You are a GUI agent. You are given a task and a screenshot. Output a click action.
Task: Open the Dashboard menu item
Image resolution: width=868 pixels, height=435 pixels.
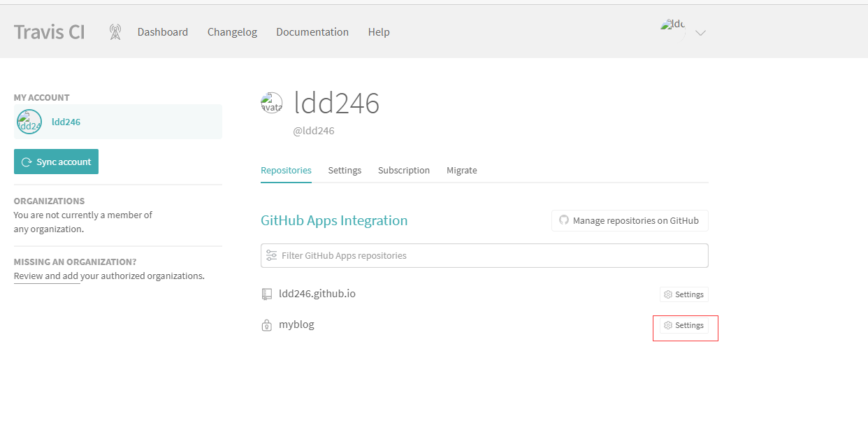[x=163, y=31]
